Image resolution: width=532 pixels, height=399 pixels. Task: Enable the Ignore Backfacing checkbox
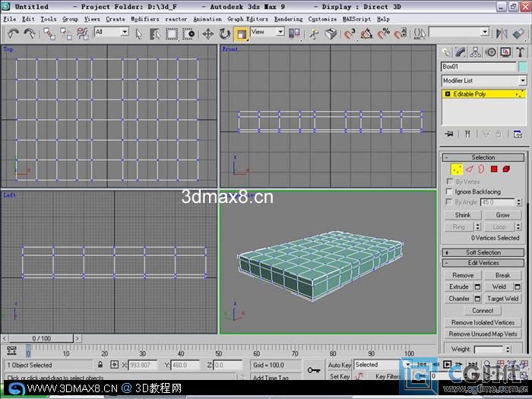[449, 192]
